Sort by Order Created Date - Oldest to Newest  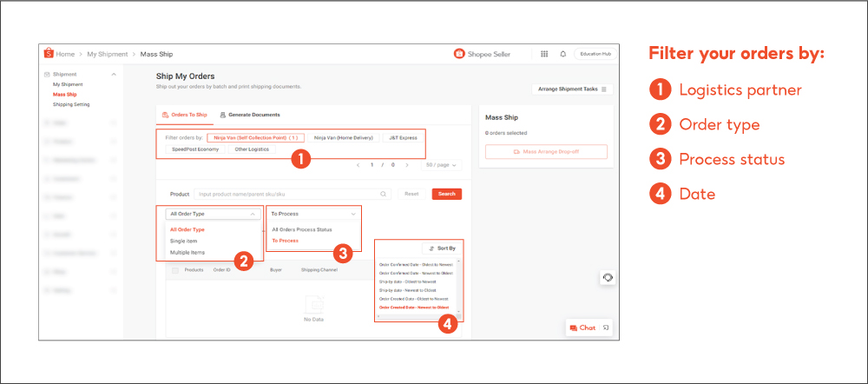[x=413, y=299]
